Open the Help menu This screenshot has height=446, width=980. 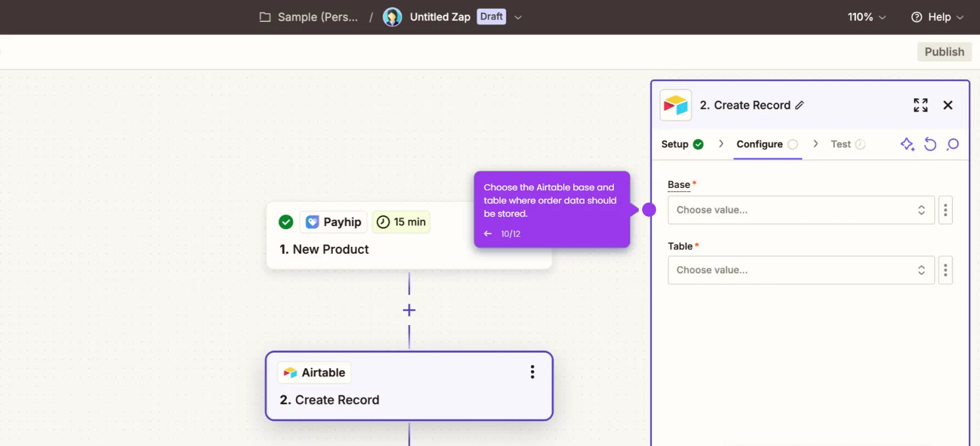click(x=937, y=17)
